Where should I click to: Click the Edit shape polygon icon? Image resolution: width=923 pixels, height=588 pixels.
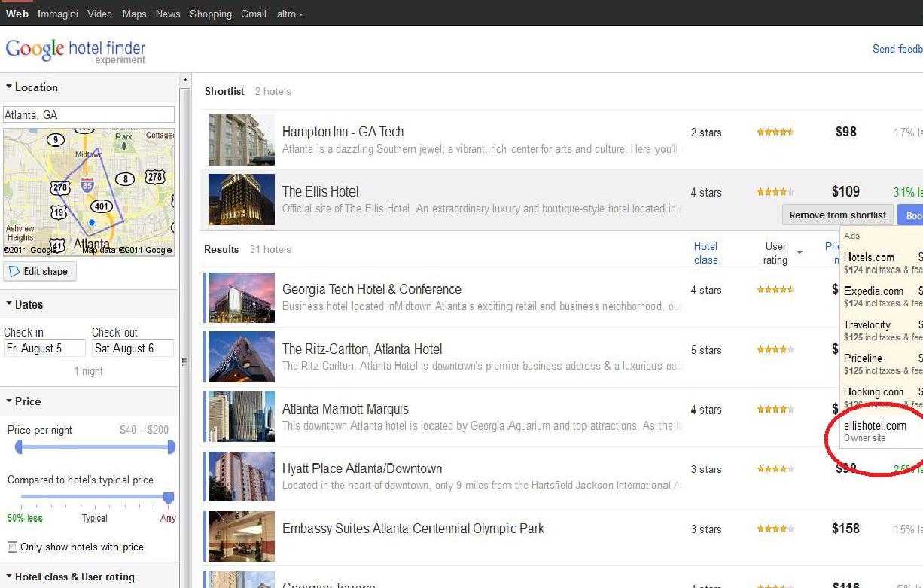click(x=14, y=271)
